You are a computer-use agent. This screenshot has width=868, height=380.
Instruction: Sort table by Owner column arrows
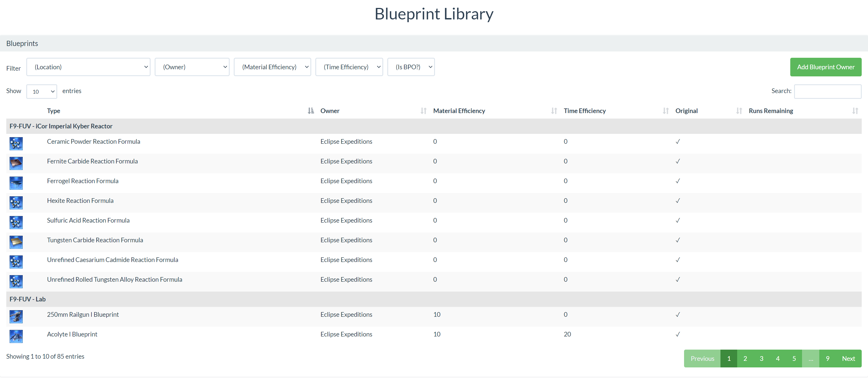pos(423,111)
